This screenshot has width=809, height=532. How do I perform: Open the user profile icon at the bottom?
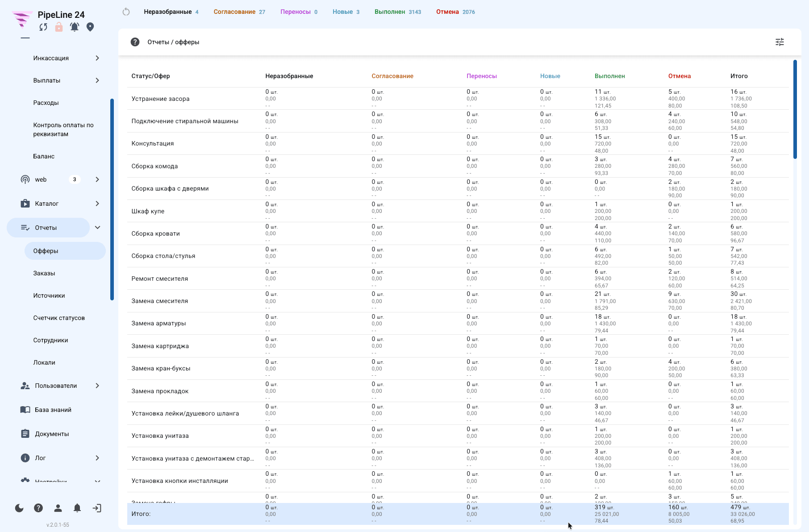tap(58, 508)
